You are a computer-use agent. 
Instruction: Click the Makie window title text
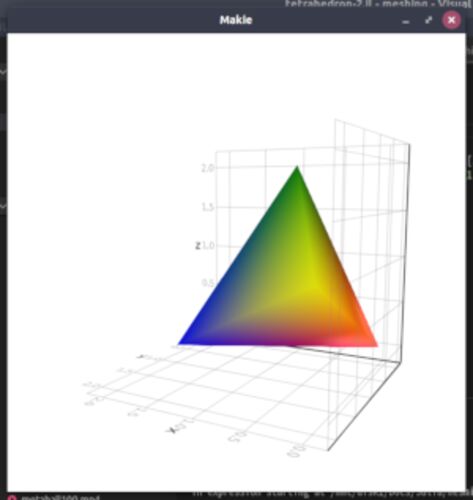(x=236, y=20)
